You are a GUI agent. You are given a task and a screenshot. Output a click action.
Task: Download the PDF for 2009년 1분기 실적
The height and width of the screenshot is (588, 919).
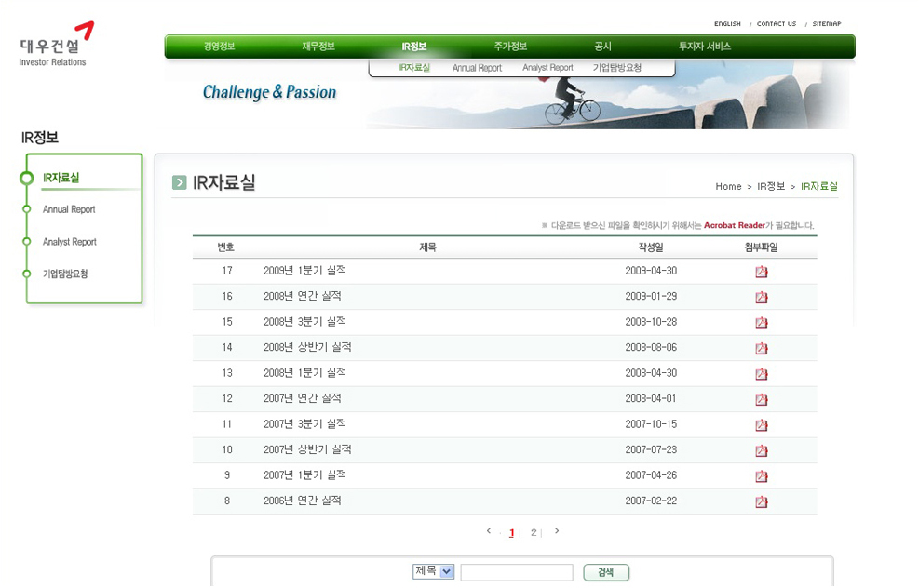(761, 272)
